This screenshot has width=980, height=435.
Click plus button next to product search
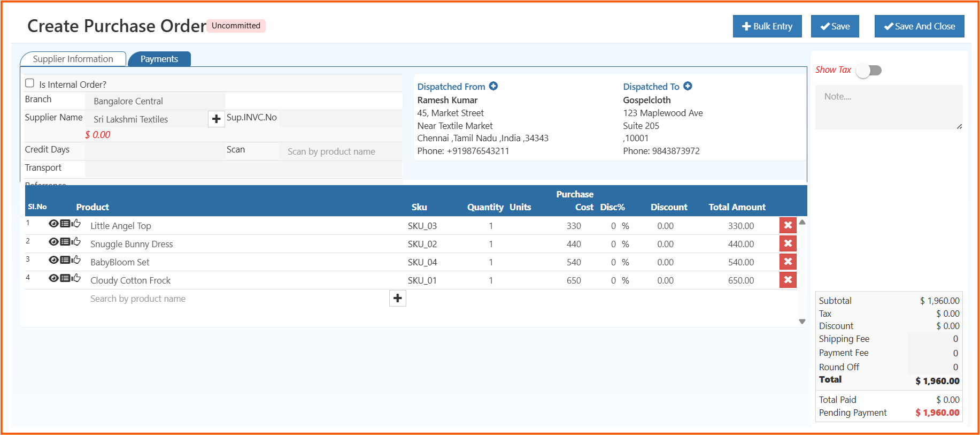(397, 298)
